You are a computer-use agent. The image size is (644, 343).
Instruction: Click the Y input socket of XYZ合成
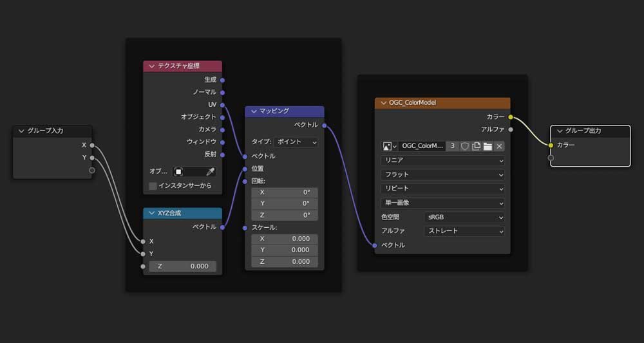pos(143,254)
